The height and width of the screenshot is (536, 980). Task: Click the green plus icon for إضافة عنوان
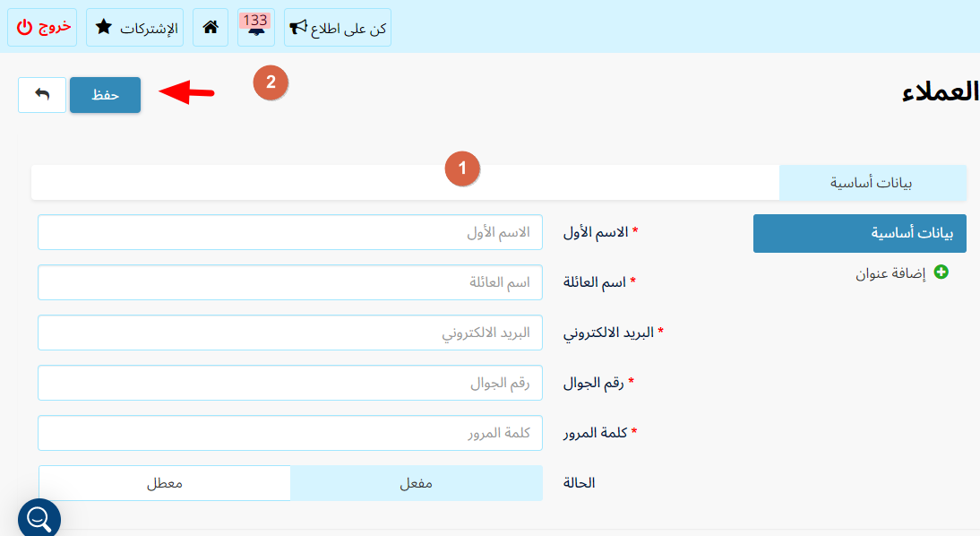pyautogui.click(x=941, y=272)
